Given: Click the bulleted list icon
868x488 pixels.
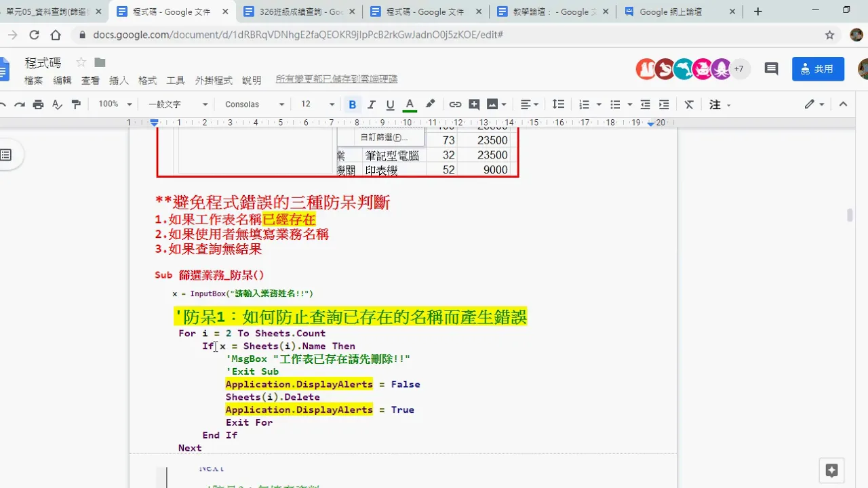Looking at the screenshot, I should click(615, 104).
